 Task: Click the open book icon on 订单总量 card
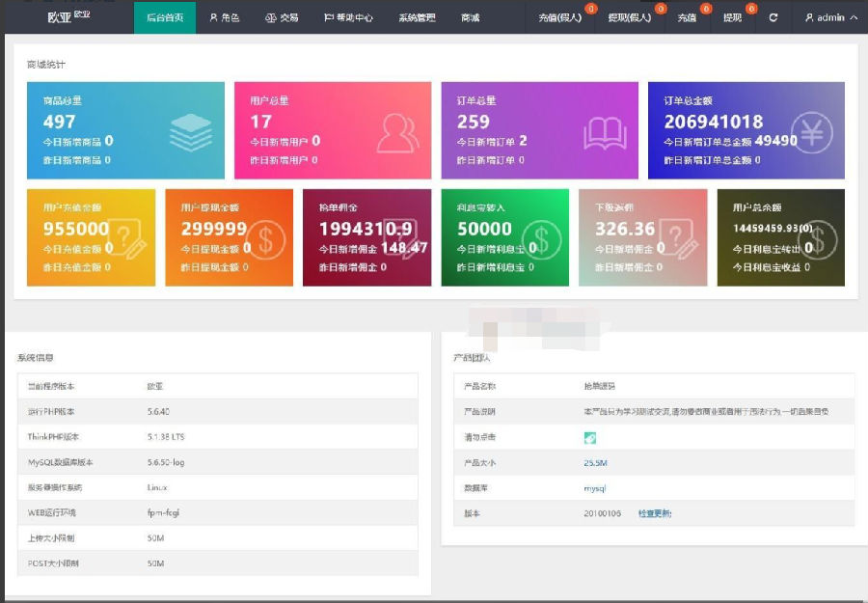pyautogui.click(x=605, y=134)
